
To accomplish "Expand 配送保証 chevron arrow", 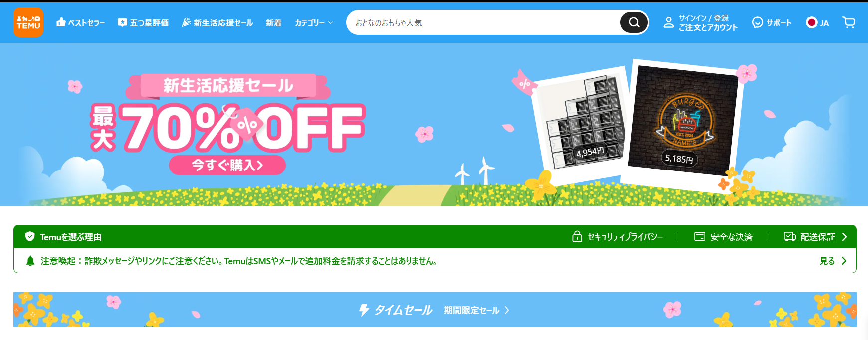I will point(845,237).
